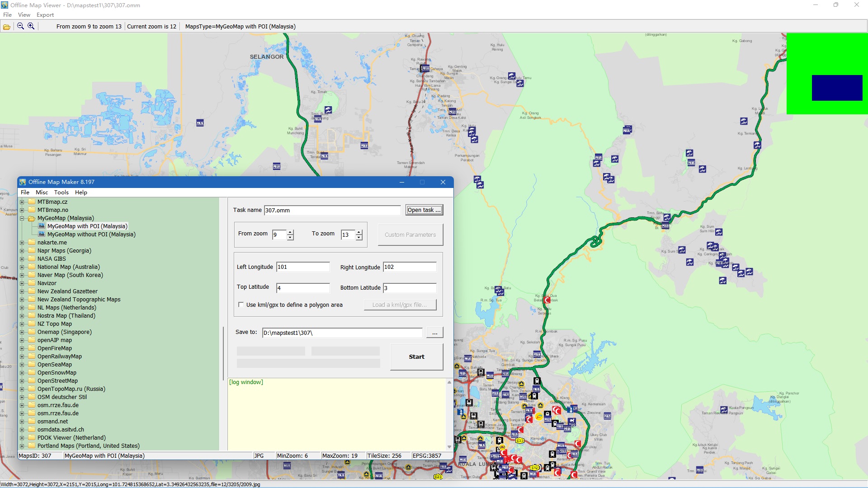This screenshot has width=868, height=488.
Task: Click the Start button
Action: (x=416, y=357)
